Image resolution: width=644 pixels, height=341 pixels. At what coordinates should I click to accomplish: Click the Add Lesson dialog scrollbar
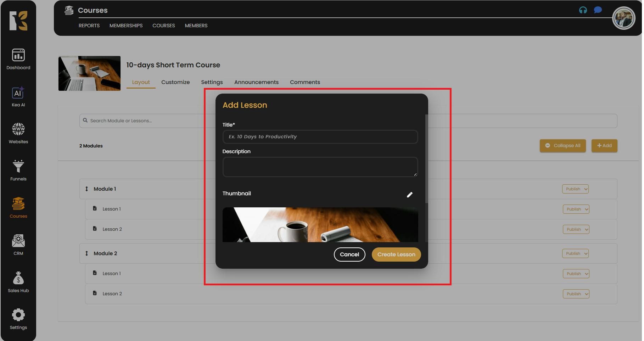point(426,159)
